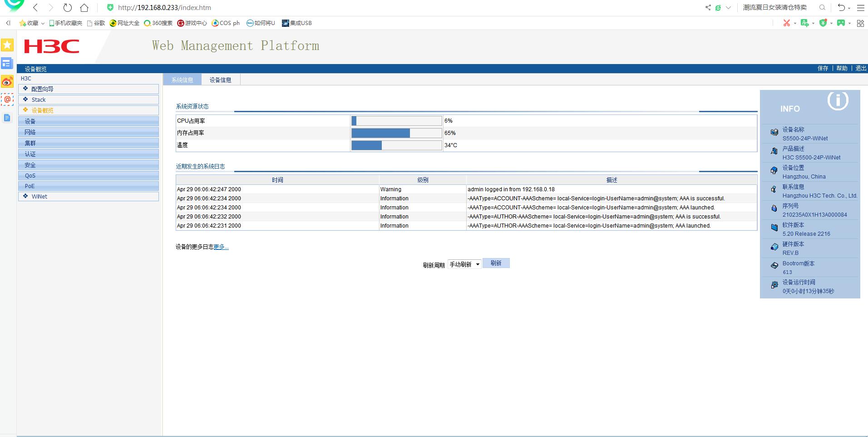The height and width of the screenshot is (437, 868).
Task: Open the 手机收藏夹 bookmark
Action: (x=66, y=23)
